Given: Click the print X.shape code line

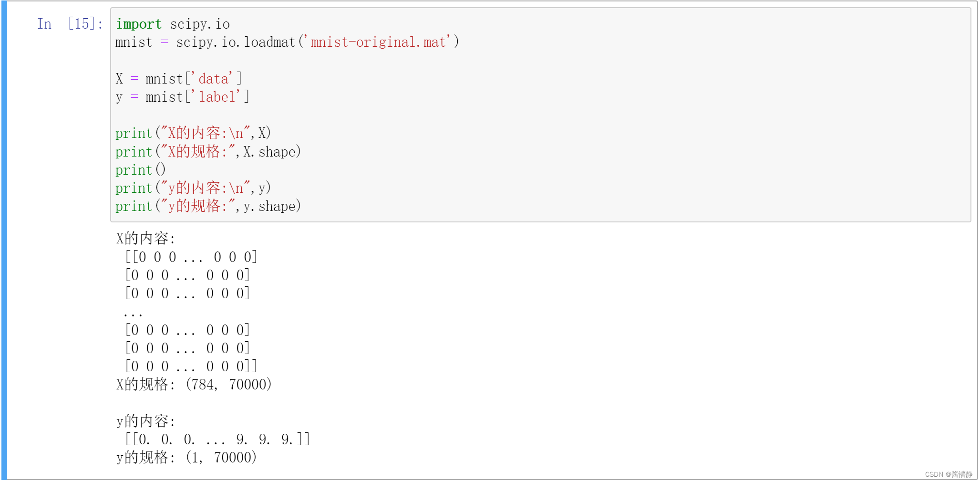Looking at the screenshot, I should 208,152.
